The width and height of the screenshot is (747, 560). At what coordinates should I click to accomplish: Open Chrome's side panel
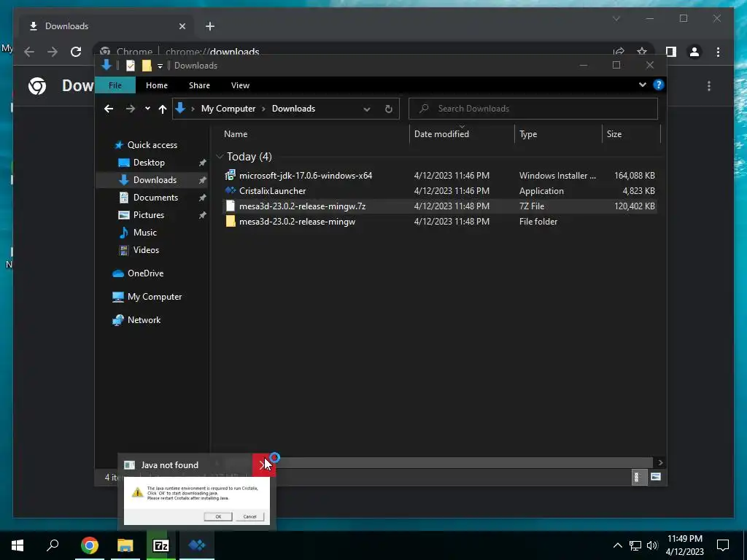[671, 52]
